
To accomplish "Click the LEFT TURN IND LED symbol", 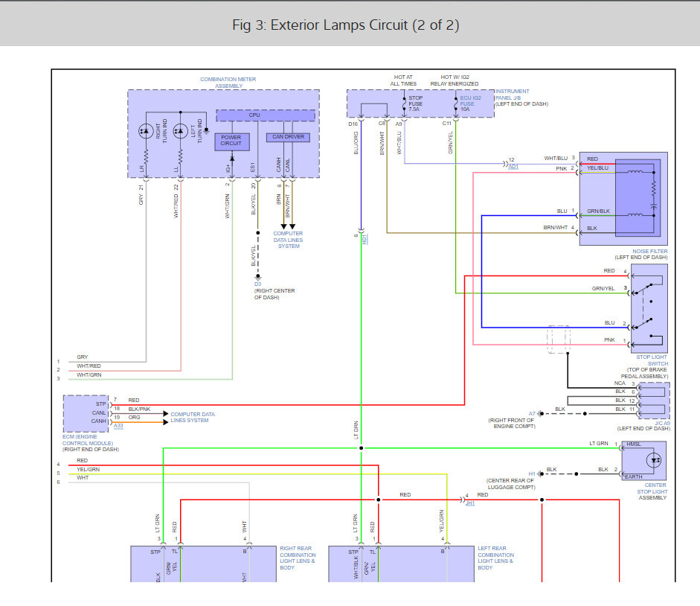I will tap(180, 131).
